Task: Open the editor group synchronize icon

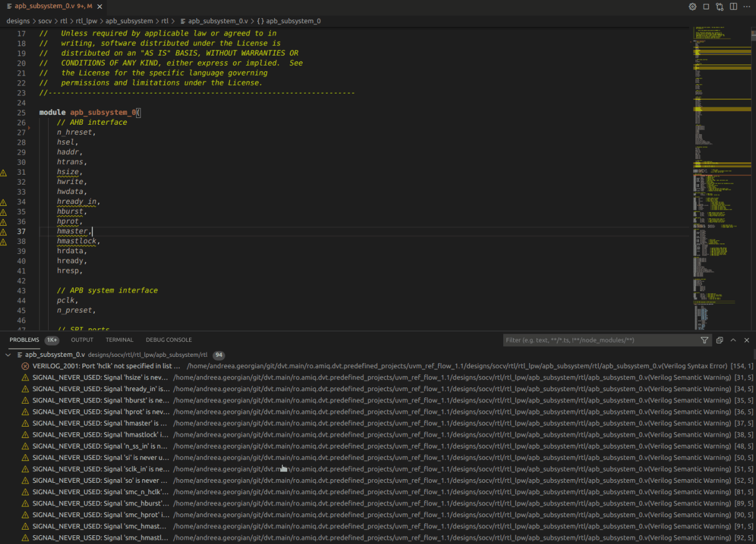Action: 719,6
